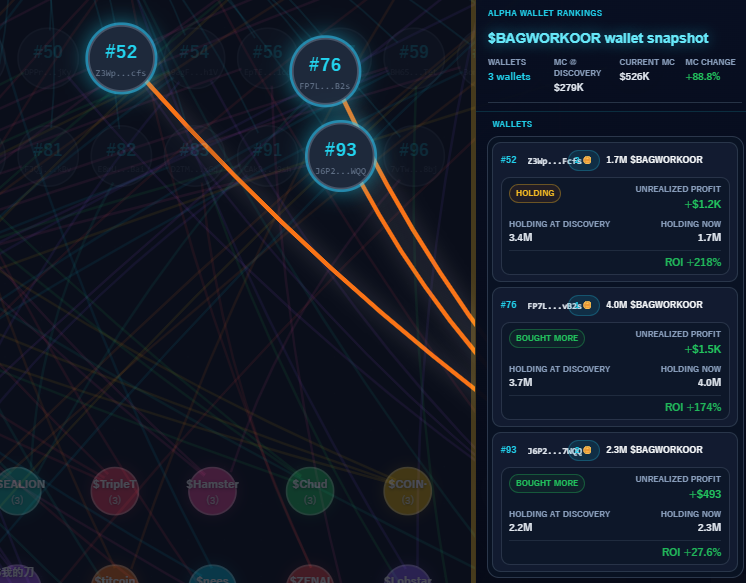The image size is (746, 583).
Task: Select the red $ZENAI token node
Action: coord(310,575)
